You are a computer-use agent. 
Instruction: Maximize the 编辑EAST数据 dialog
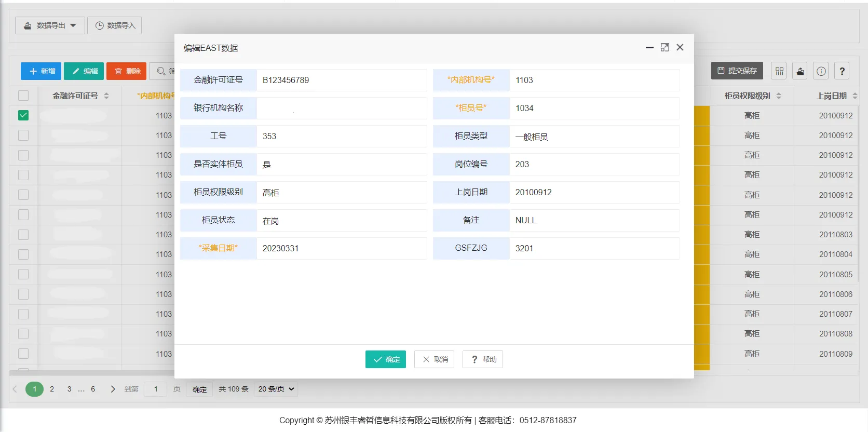(664, 47)
